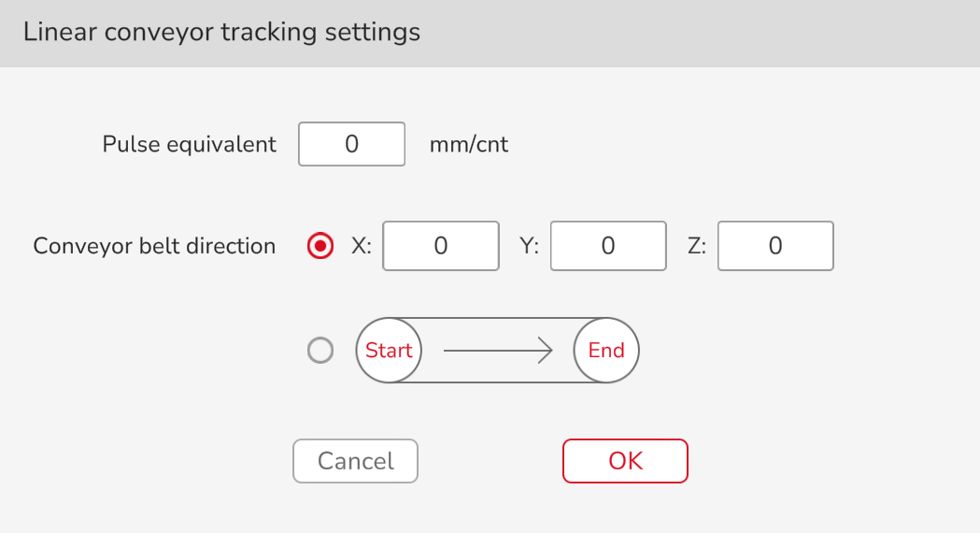980x533 pixels.
Task: Click the End point circle icon
Action: coord(606,351)
